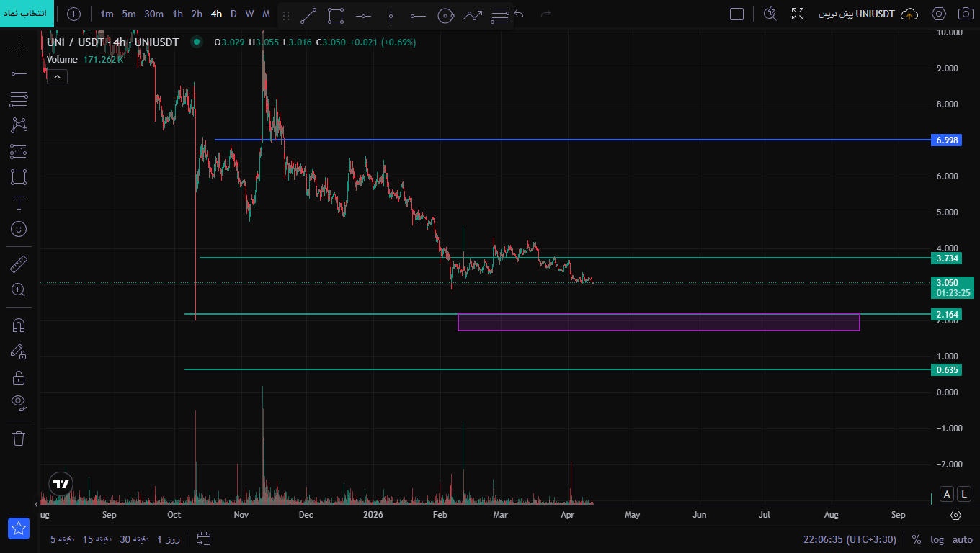
Task: Add a symbol with the plus circle icon
Action: (73, 14)
